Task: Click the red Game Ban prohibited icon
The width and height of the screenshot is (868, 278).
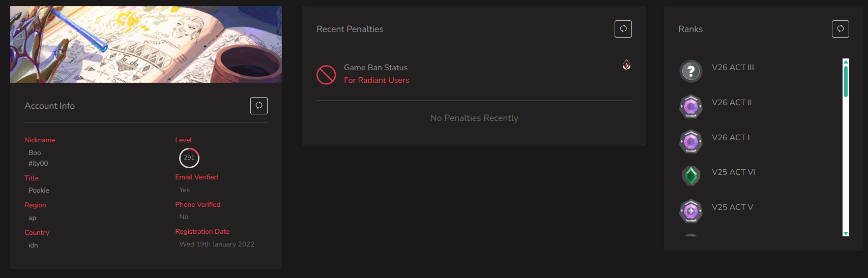Action: [x=326, y=75]
